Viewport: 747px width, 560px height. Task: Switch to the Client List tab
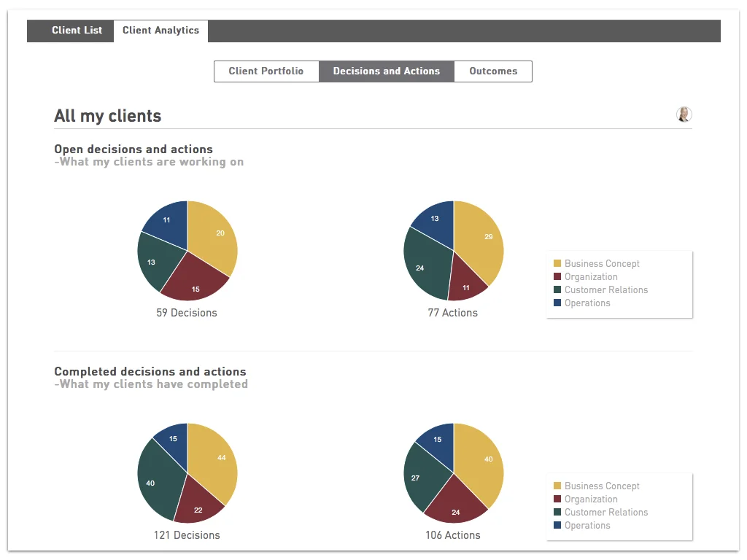pos(77,30)
